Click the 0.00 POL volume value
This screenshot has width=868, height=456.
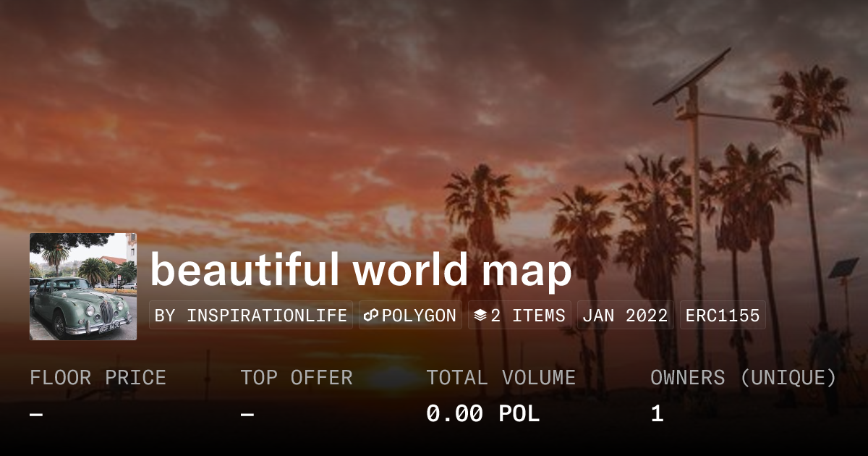point(482,413)
